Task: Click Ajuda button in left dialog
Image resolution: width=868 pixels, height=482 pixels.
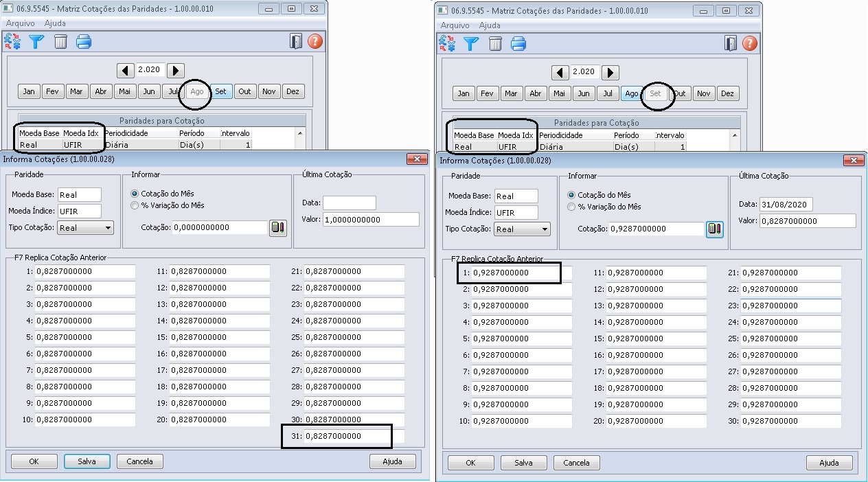Action: [393, 461]
